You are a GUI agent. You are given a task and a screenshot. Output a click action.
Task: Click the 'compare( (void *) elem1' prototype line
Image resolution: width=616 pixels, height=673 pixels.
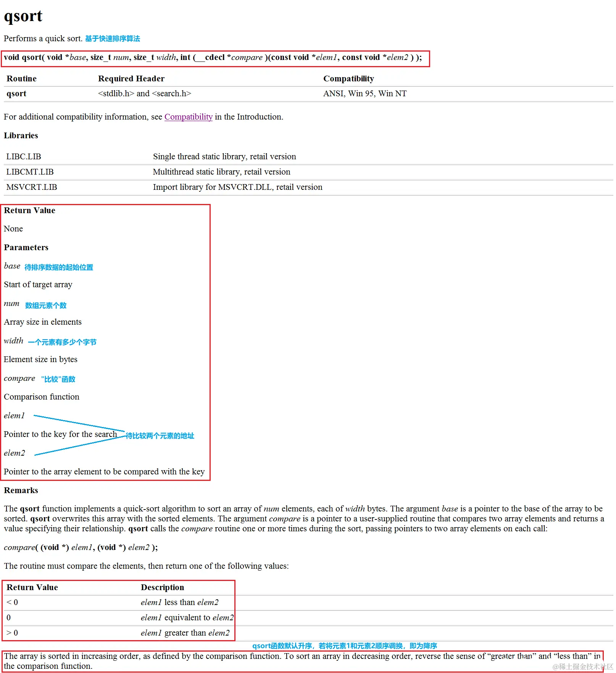(x=81, y=547)
